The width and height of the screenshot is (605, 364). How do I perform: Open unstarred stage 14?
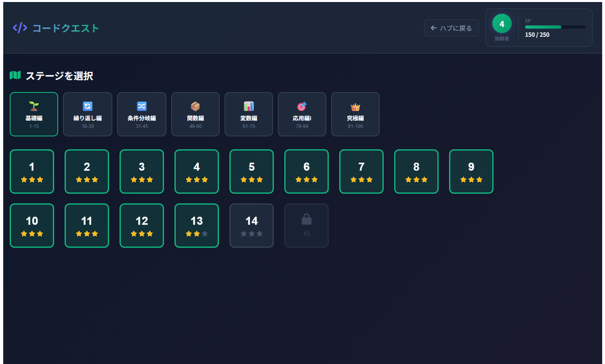(252, 226)
